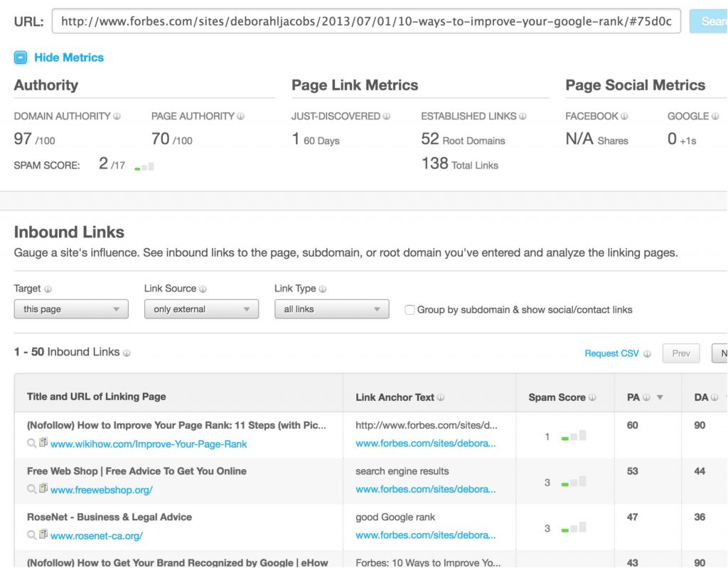Click info icon beside Established Links
This screenshot has height=568, width=728.
523,117
